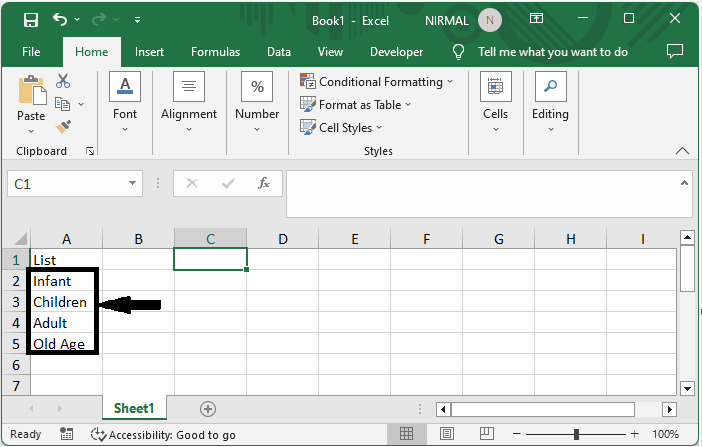Screen dimensions: 702x447
Task: Open the Developer tab
Action: [396, 52]
